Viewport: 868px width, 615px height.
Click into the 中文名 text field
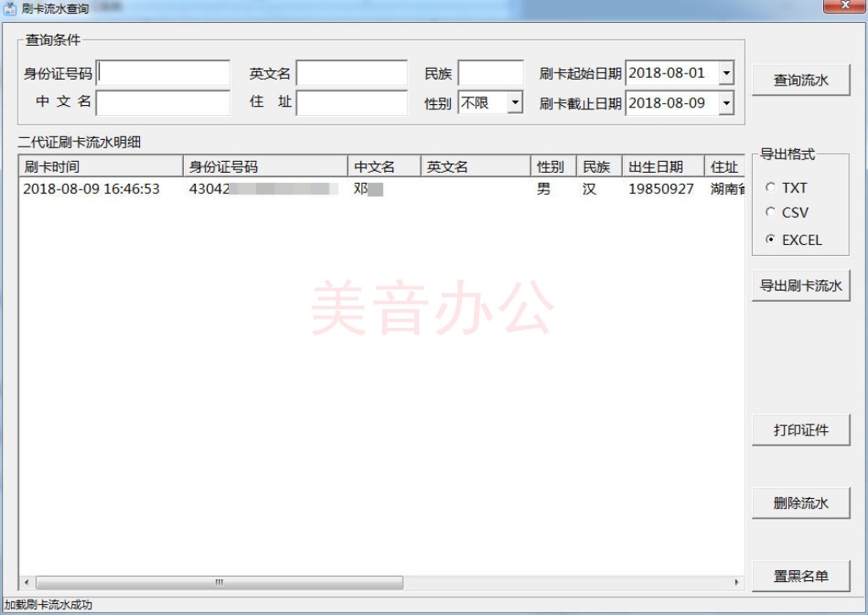(x=164, y=102)
